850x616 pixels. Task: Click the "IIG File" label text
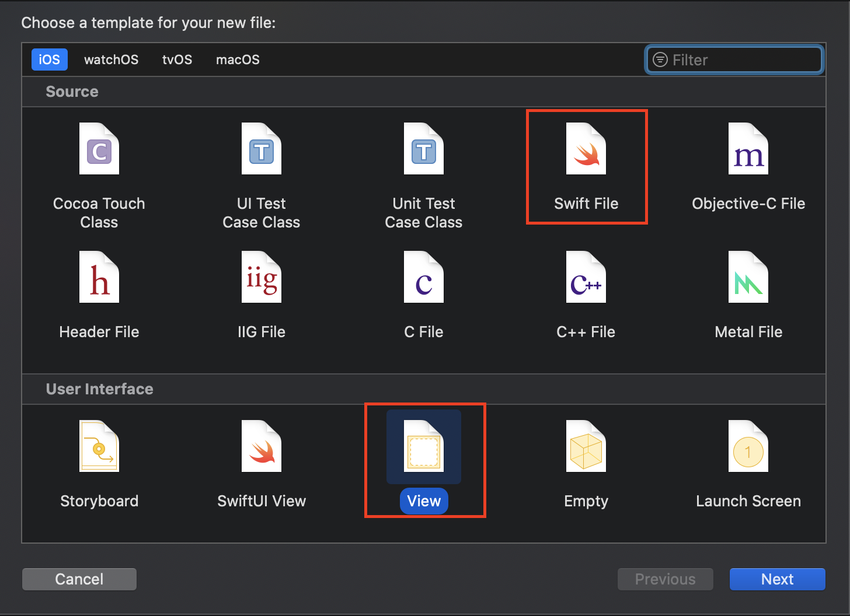tap(262, 332)
